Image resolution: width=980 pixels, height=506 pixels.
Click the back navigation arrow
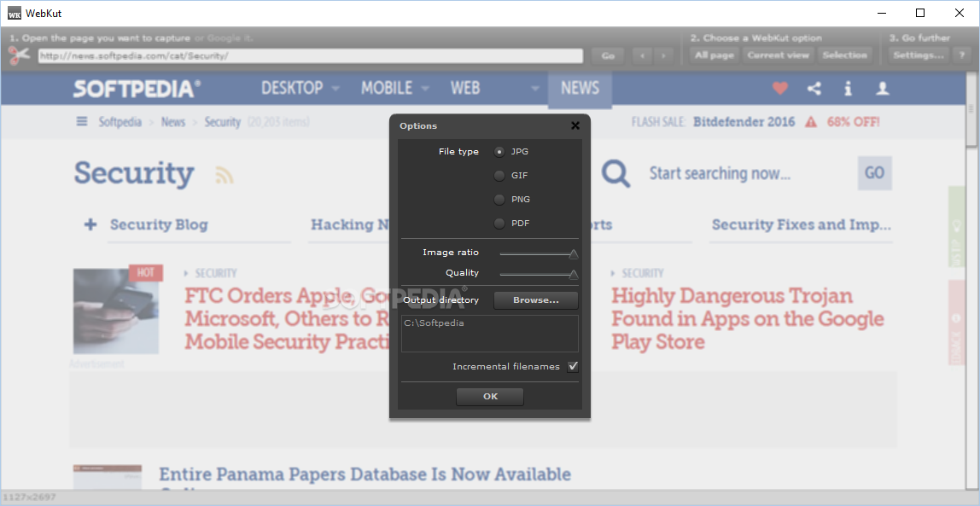coord(642,55)
